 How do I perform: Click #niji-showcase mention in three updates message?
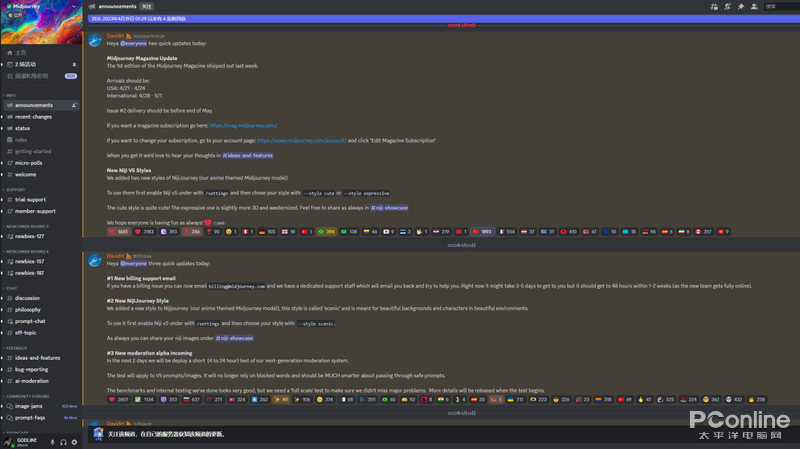click(x=234, y=338)
